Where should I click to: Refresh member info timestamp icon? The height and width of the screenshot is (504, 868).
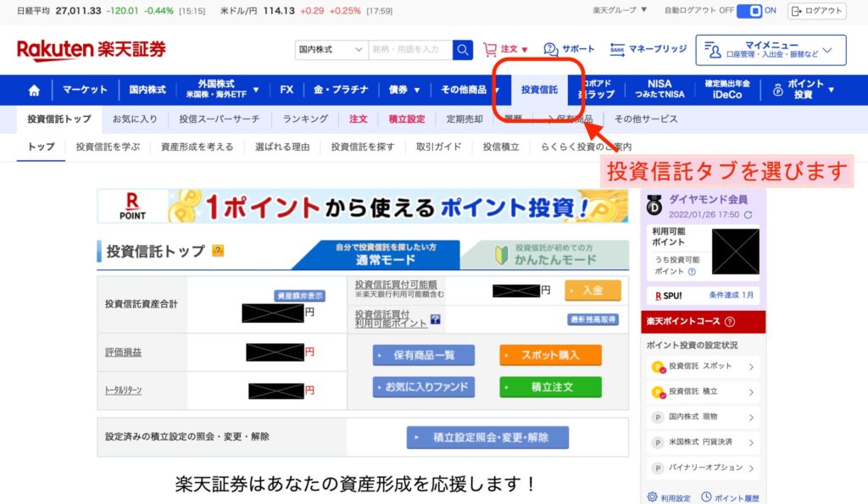point(748,214)
